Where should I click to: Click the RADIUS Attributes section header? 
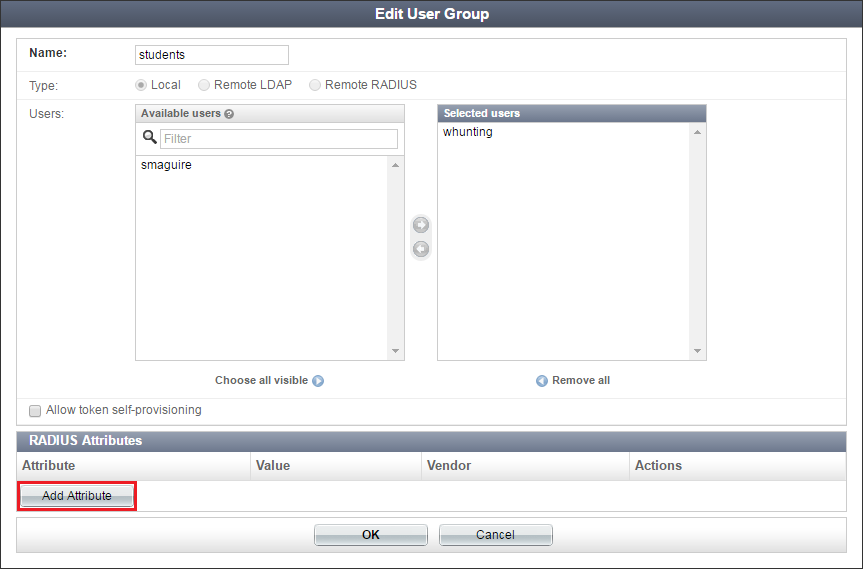pos(432,441)
